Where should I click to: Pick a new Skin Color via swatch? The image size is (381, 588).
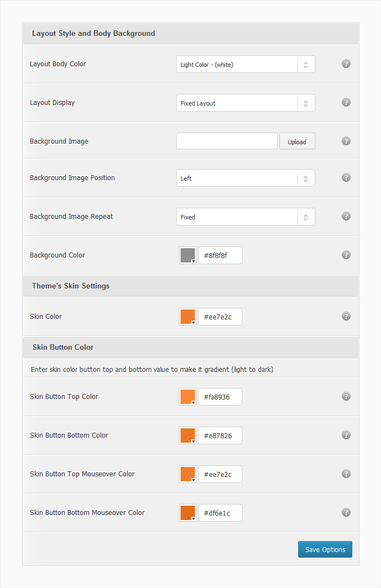pos(188,317)
